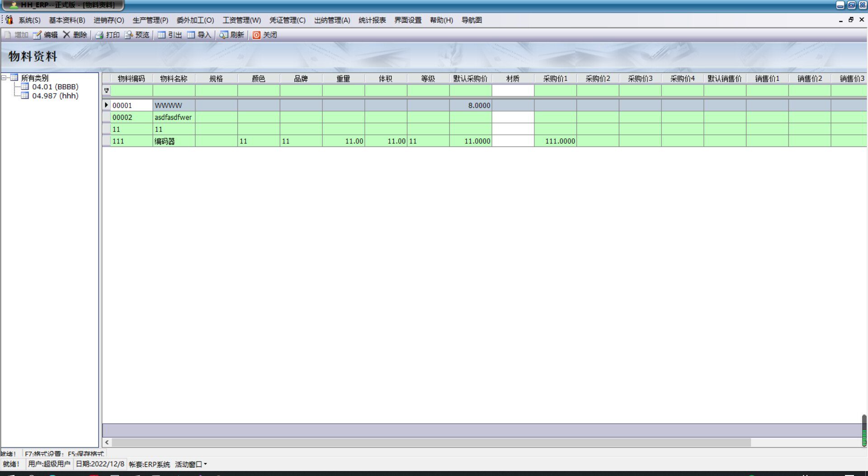Click the horizontal scrollbar thumb of grid
The image size is (868, 476).
coord(431,443)
